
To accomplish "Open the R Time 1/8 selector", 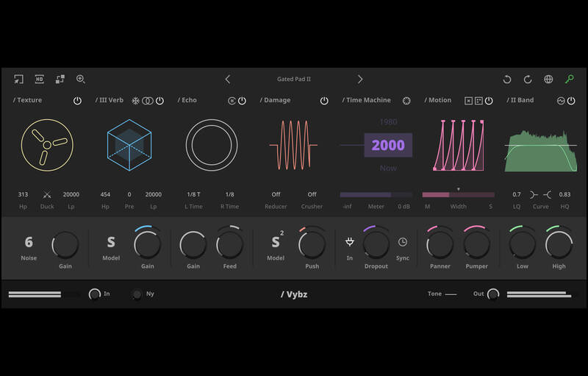I will [x=230, y=194].
